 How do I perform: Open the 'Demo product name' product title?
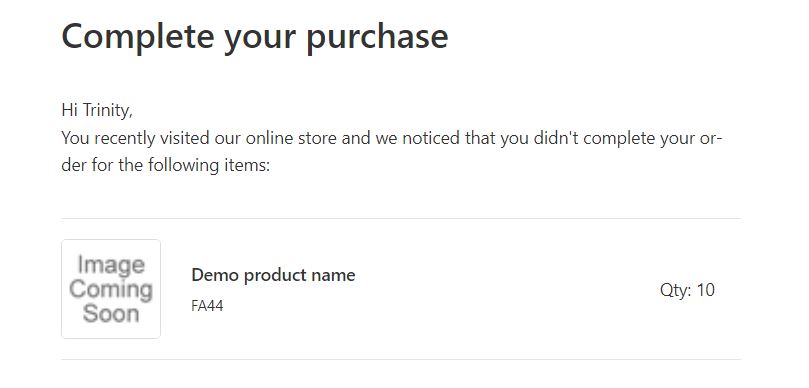pos(273,275)
